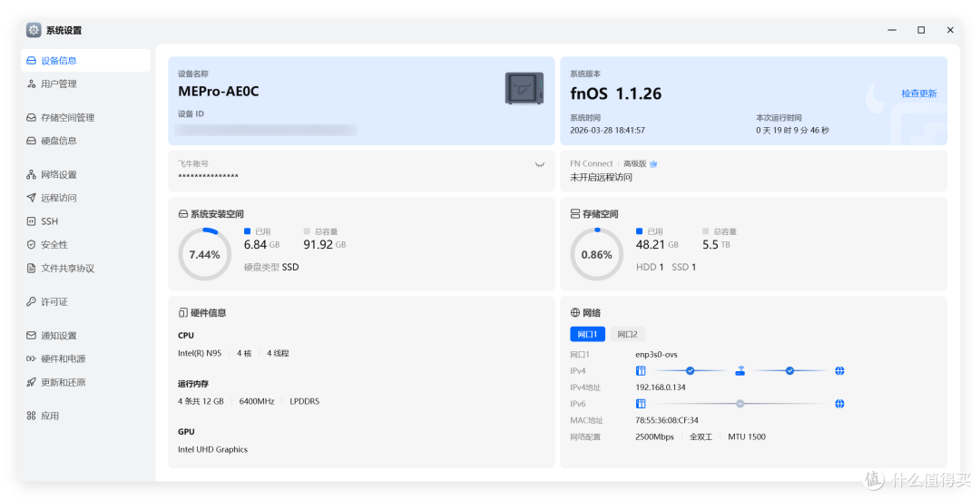
Task: Click the 7.44% system space ring
Action: tap(204, 254)
